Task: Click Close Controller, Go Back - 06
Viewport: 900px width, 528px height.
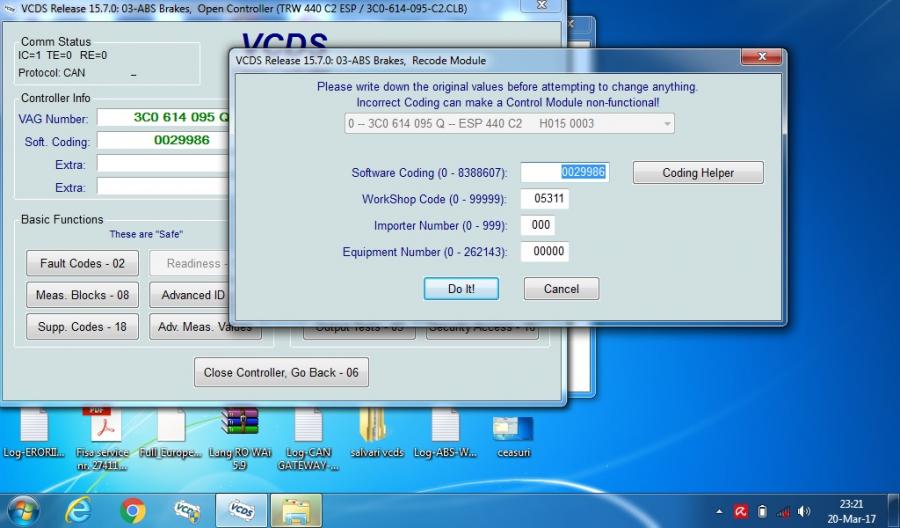Action: 281,372
